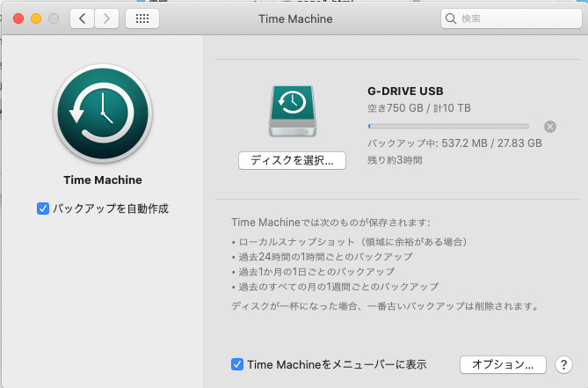
Task: Click the Time Machine window title text
Action: point(294,18)
